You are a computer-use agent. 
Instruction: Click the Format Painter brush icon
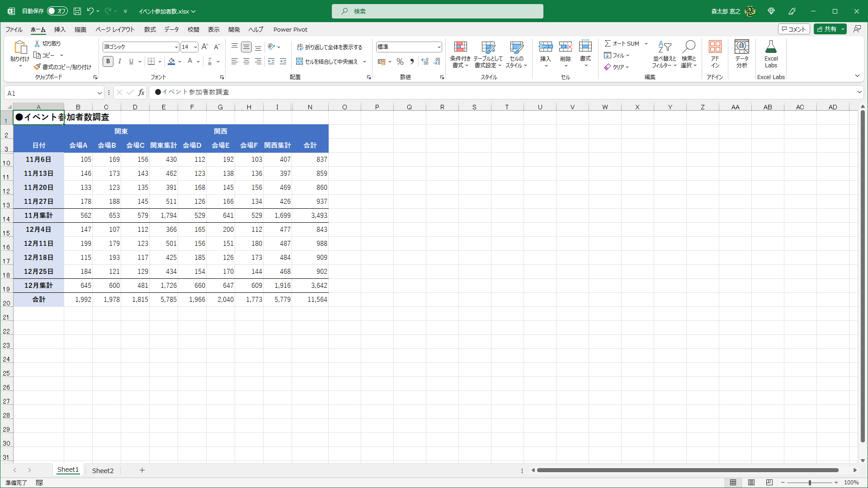pos(38,67)
